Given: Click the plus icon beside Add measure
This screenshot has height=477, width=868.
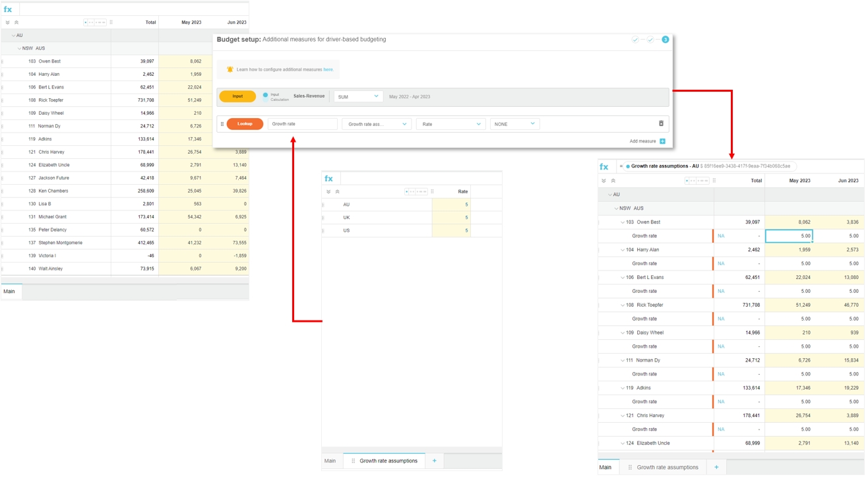Looking at the screenshot, I should 662,141.
